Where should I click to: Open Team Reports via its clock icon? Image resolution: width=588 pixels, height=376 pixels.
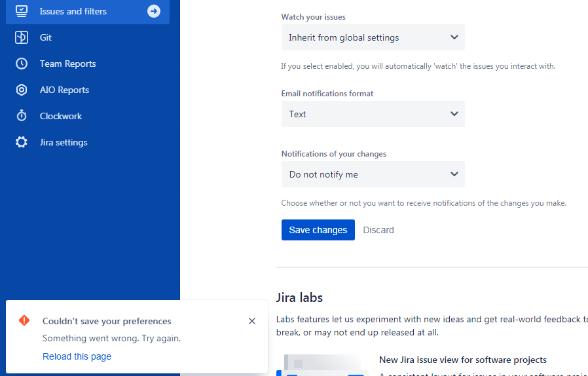point(22,64)
